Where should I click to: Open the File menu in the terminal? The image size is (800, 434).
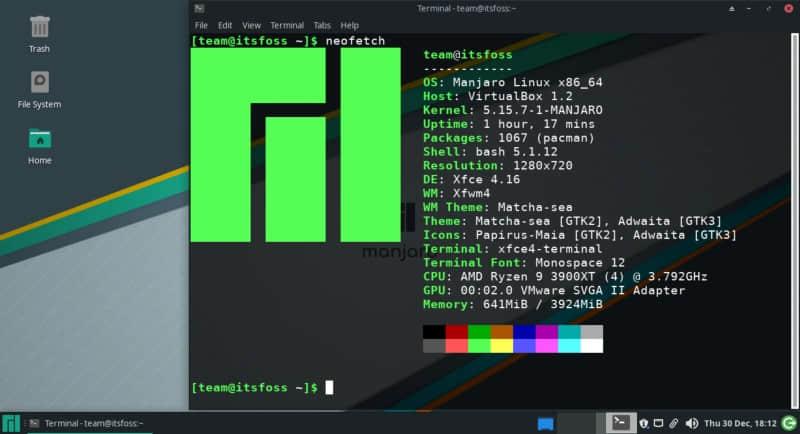coord(201,25)
